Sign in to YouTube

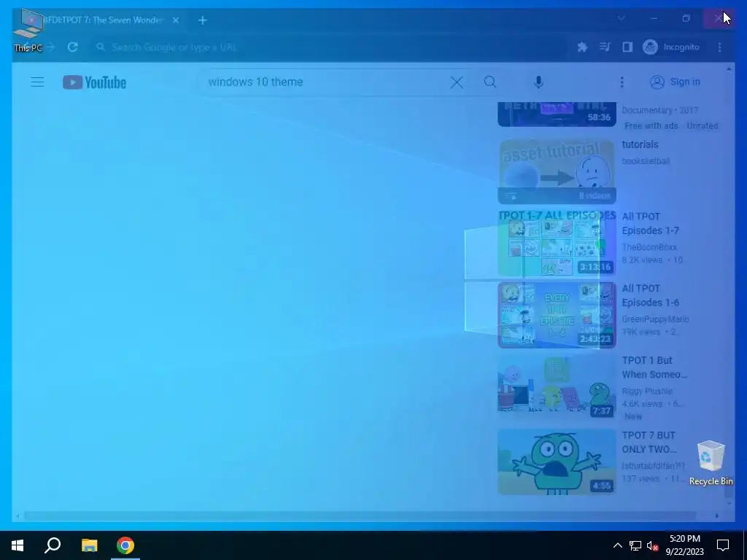[x=676, y=82]
